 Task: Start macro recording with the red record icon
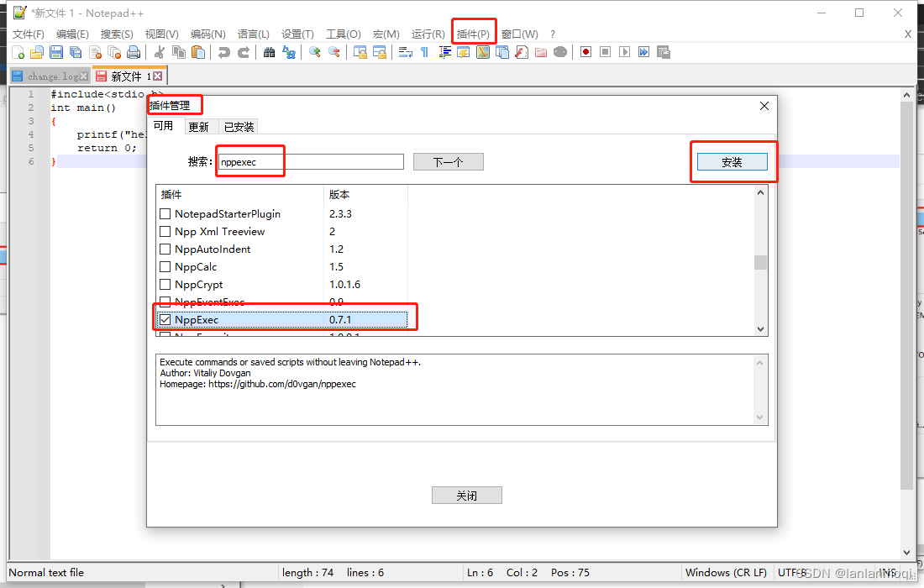click(585, 52)
